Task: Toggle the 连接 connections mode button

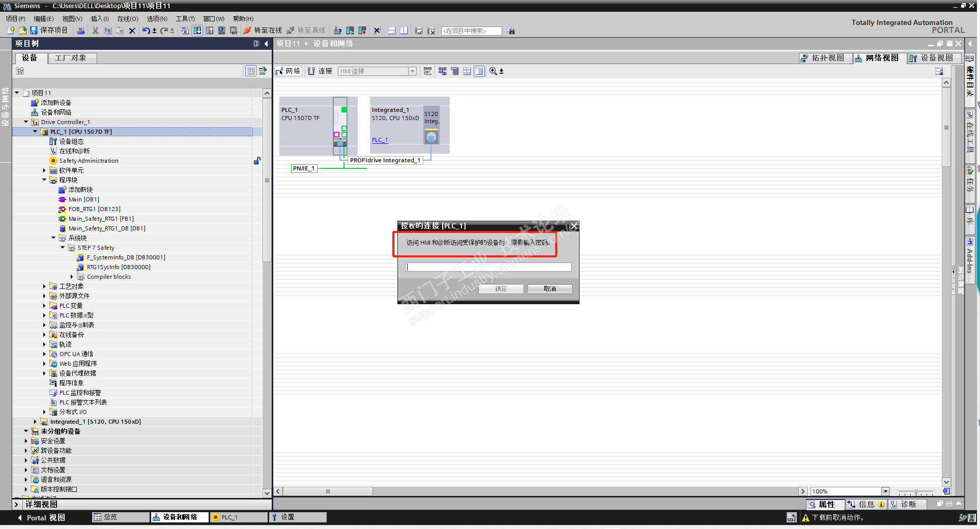Action: (320, 71)
